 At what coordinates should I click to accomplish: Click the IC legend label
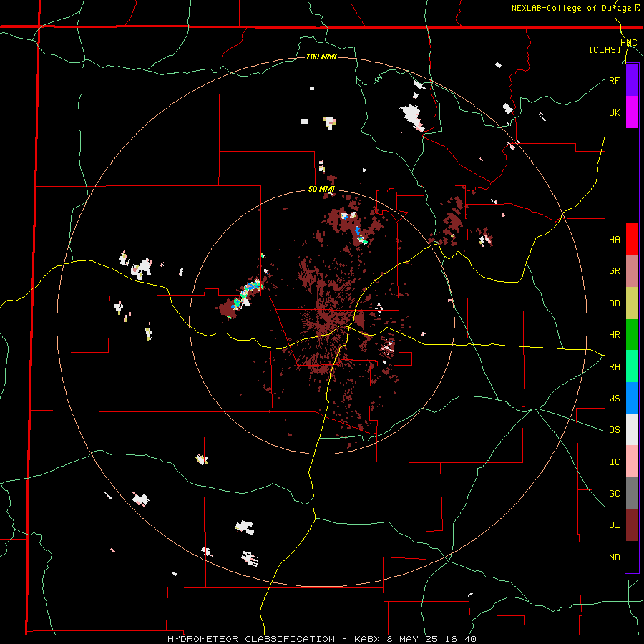(614, 462)
